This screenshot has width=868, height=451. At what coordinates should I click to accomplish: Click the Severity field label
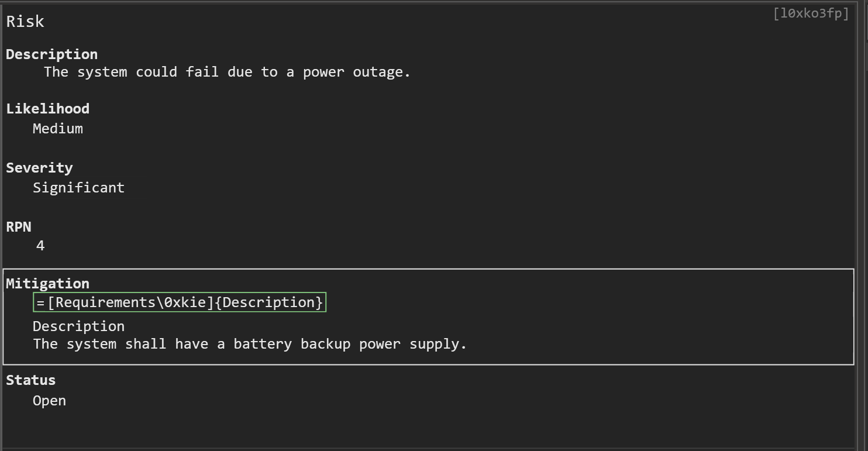[x=39, y=168]
